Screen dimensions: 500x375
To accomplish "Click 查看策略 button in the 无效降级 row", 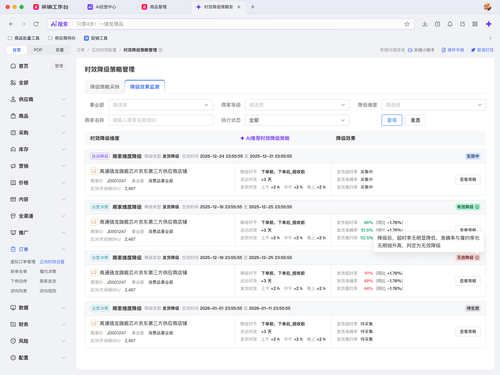I will point(468,281).
